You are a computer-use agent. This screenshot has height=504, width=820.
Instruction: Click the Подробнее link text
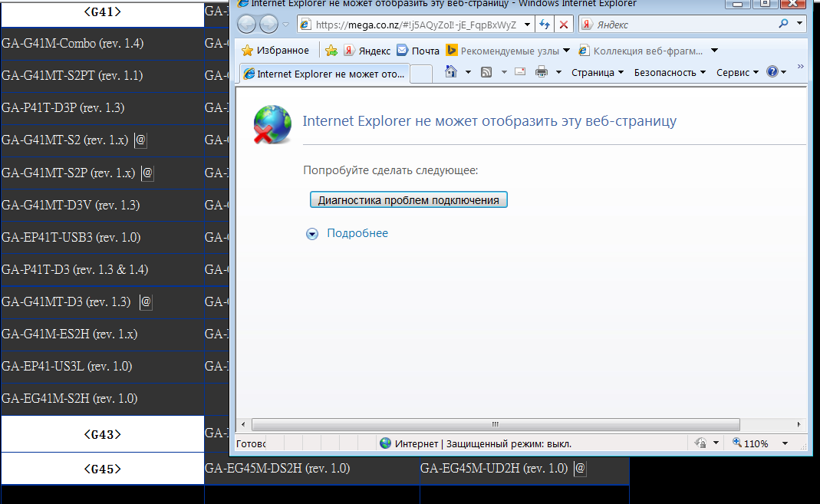357,233
